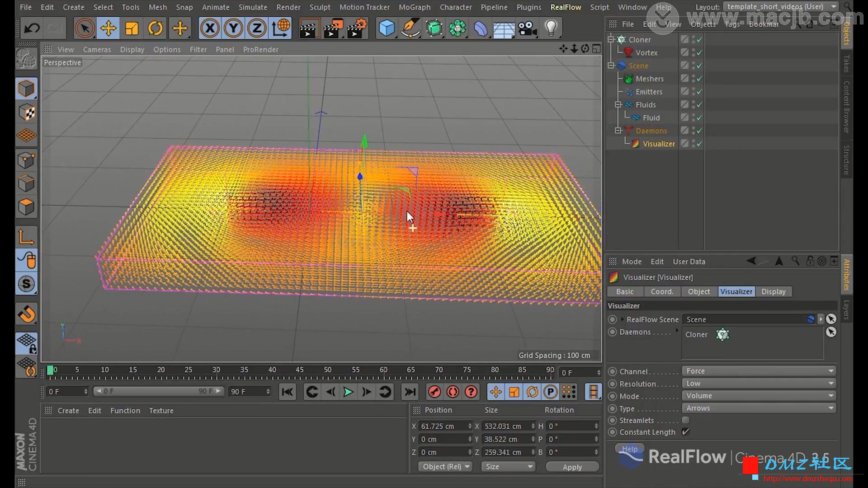Switch to the Visualizer attribute tab
868x488 pixels.
pos(736,291)
